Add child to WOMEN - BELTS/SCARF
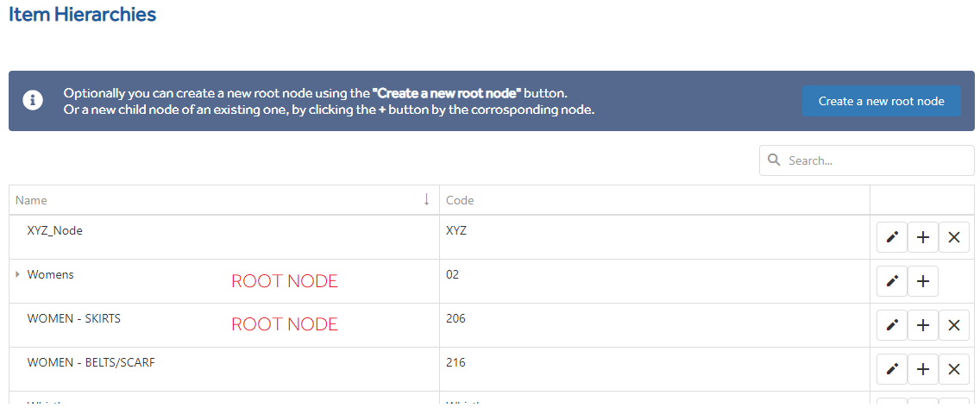Image resolution: width=980 pixels, height=414 pixels. pos(923,369)
